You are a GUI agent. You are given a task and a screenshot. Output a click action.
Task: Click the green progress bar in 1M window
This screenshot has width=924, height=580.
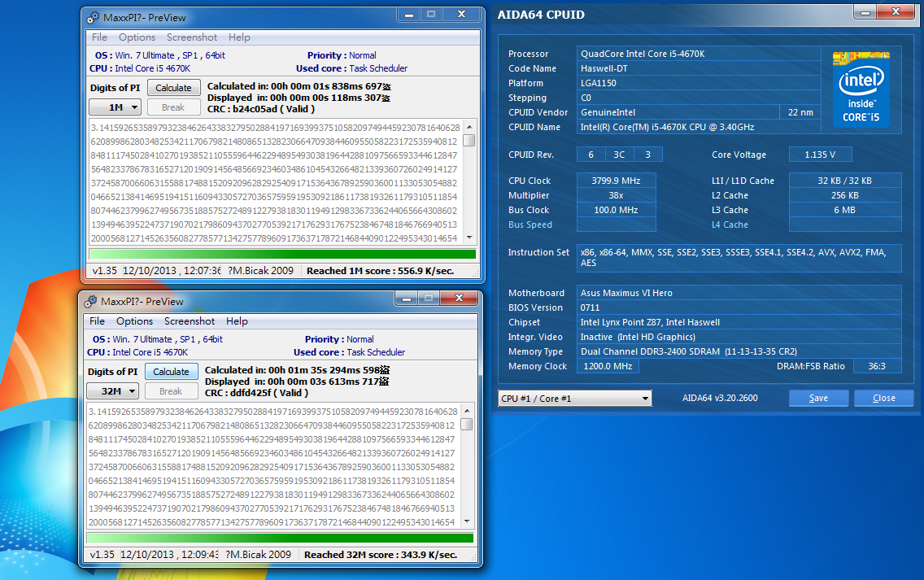282,254
